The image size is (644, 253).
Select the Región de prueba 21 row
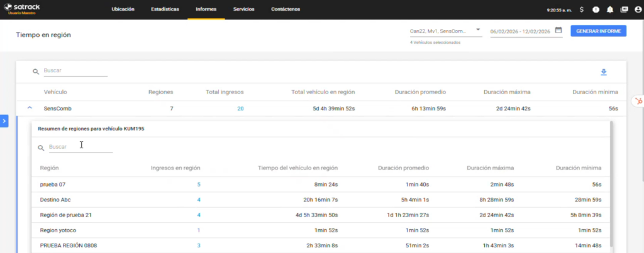(x=320, y=215)
